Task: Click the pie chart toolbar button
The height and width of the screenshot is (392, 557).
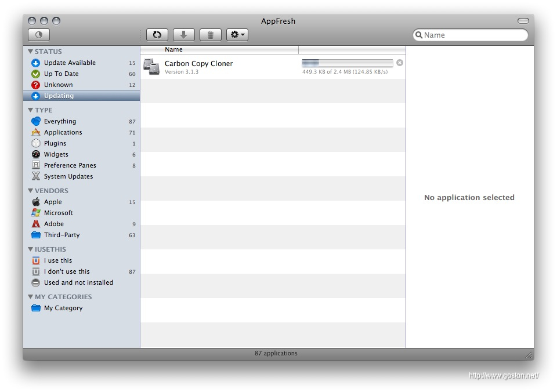Action: coord(39,35)
